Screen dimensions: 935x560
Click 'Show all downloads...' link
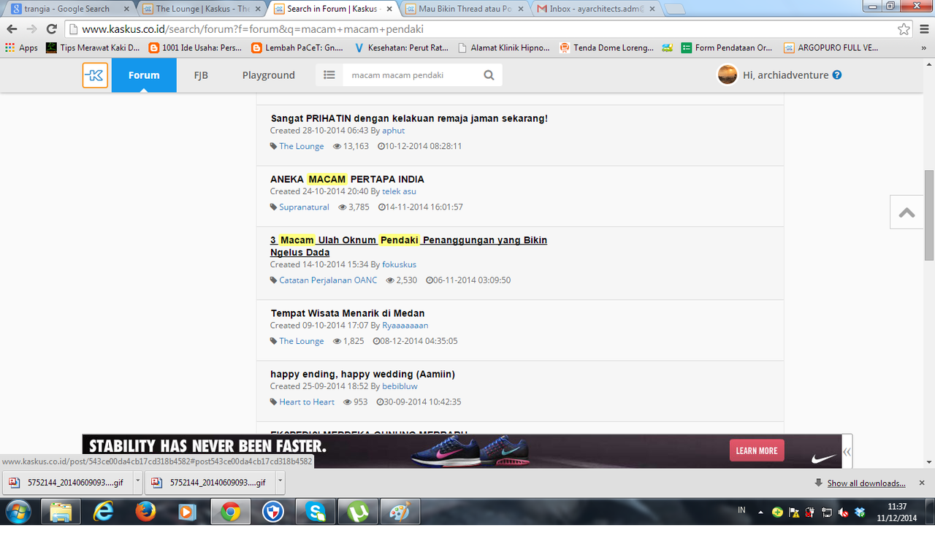click(x=866, y=483)
